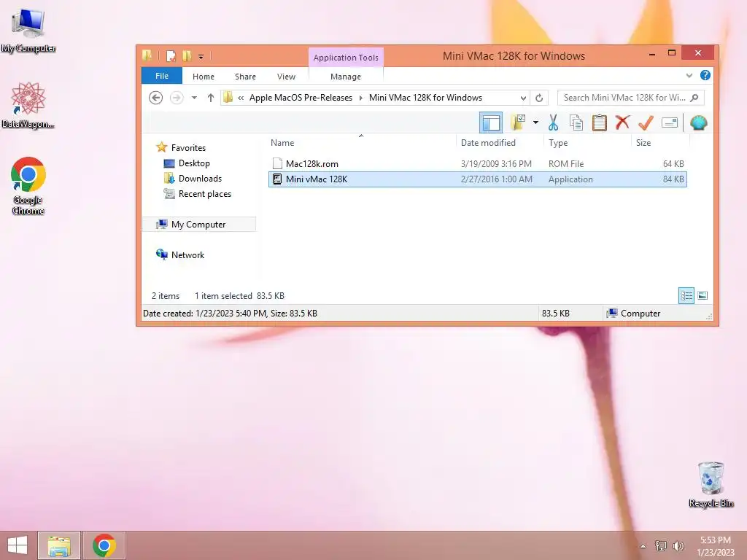Screen dimensions: 747x560
Task: Refresh the folder view
Action: pos(539,98)
